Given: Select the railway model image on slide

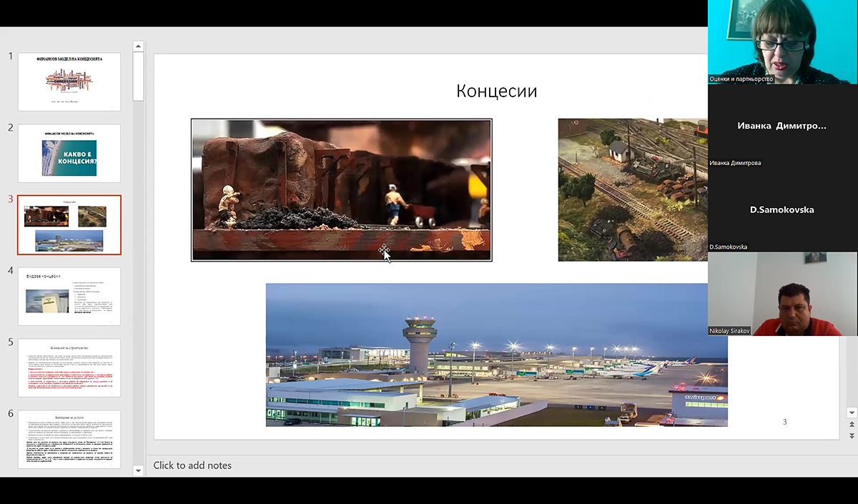Looking at the screenshot, I should [632, 189].
